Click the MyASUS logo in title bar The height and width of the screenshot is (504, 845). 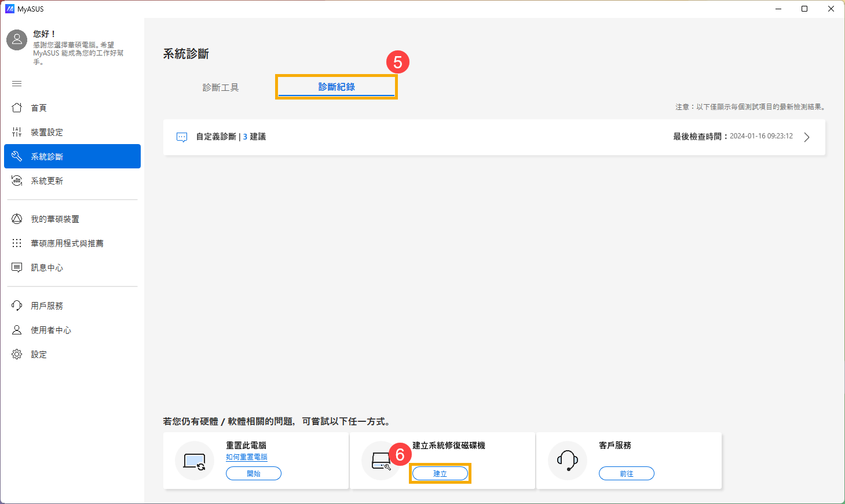tap(9, 9)
